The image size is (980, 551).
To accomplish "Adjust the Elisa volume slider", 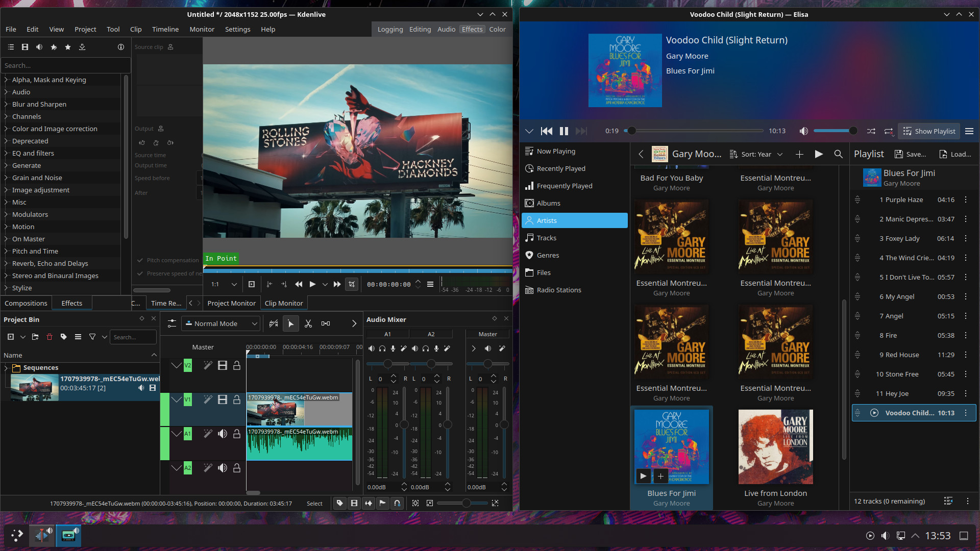I will (x=835, y=131).
